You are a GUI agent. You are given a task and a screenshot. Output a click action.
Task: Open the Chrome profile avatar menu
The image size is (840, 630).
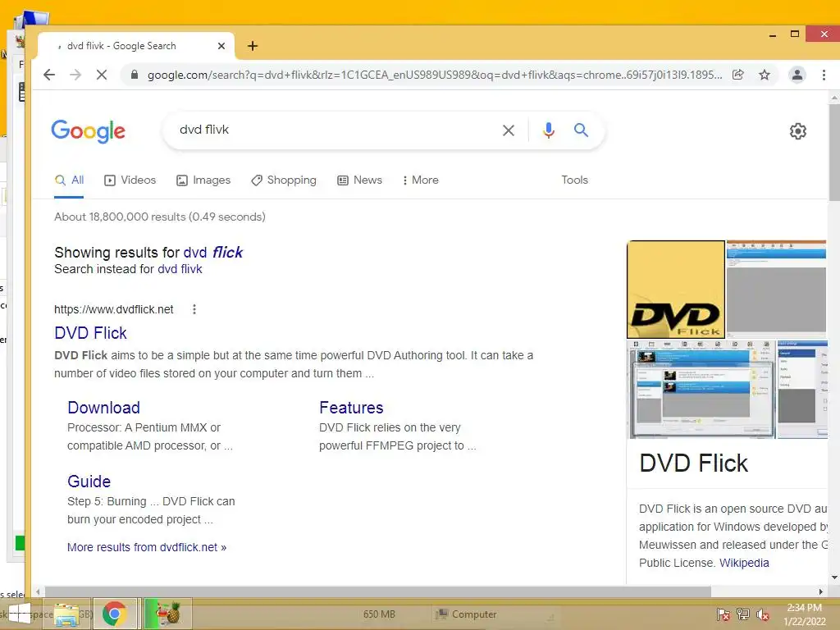click(x=797, y=75)
